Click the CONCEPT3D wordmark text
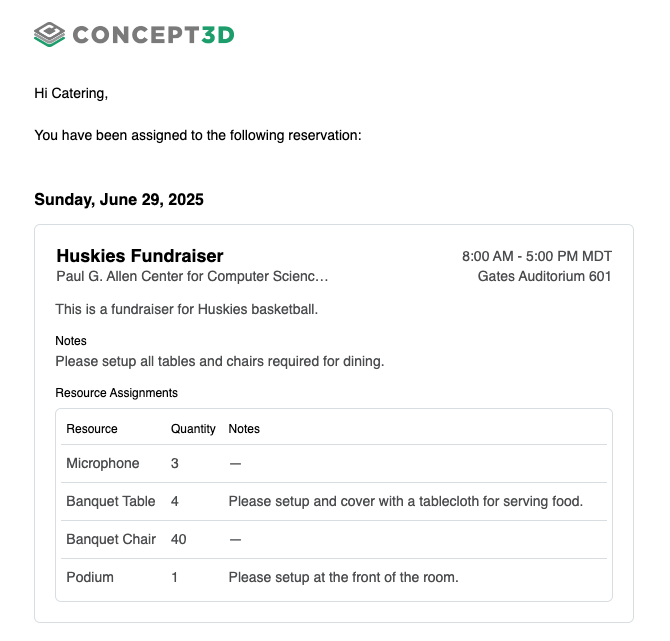 pyautogui.click(x=153, y=35)
